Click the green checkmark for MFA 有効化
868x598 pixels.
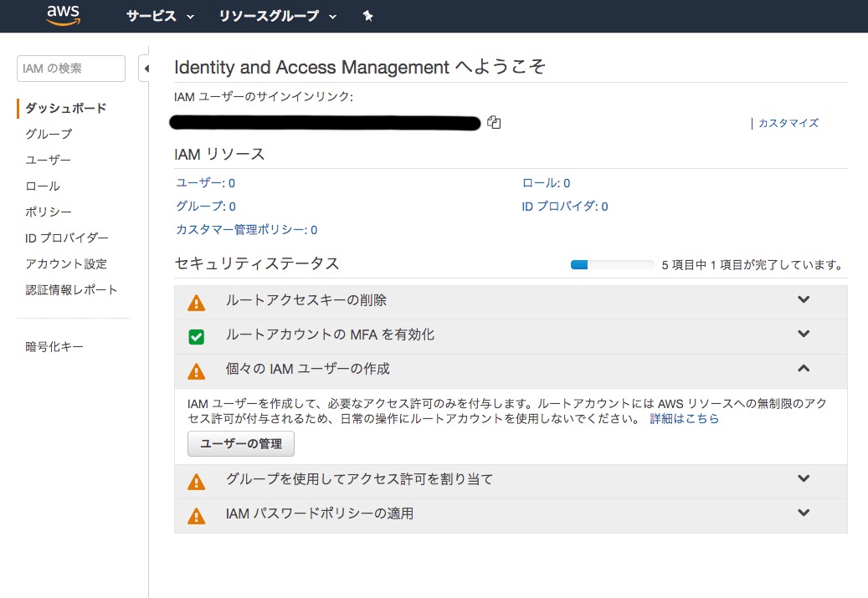pos(196,336)
